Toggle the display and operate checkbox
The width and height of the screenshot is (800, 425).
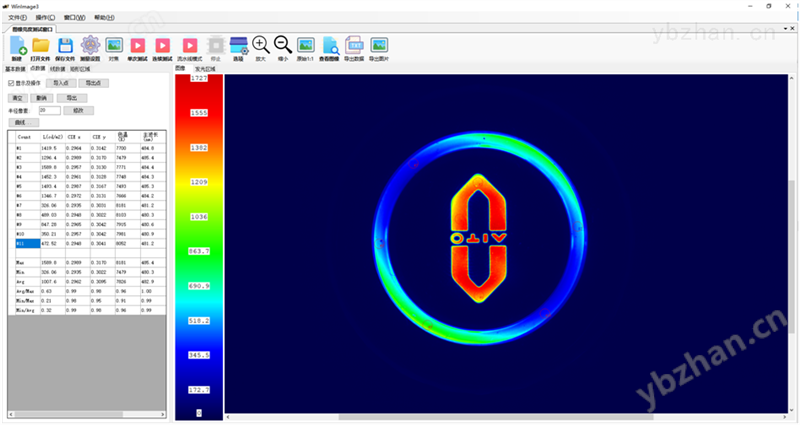click(x=11, y=83)
